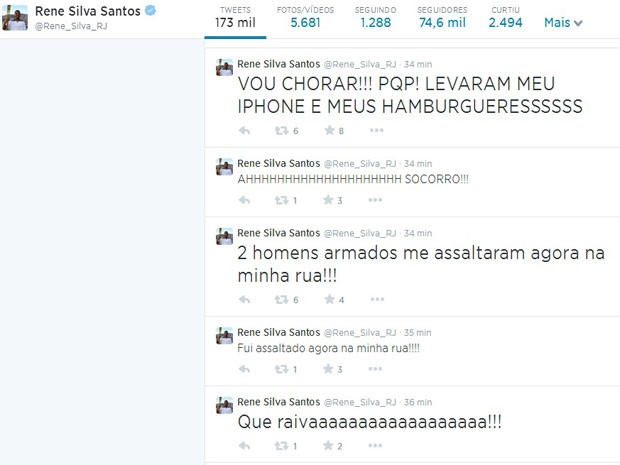Click the @Rene_Silva_RJ handle in header
Image resolution: width=620 pixels, height=465 pixels.
pos(71,26)
